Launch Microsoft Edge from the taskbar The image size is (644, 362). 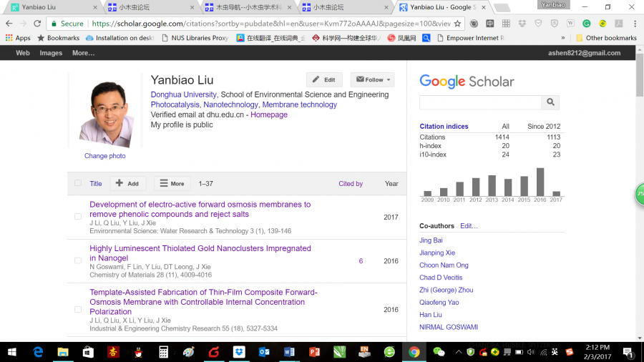pyautogui.click(x=38, y=352)
